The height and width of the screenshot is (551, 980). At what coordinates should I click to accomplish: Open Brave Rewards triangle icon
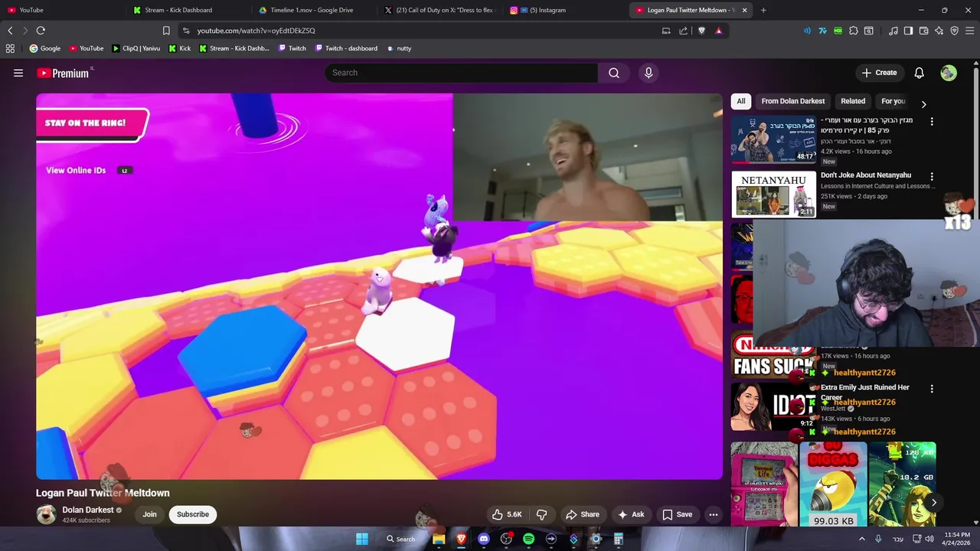[x=718, y=31]
